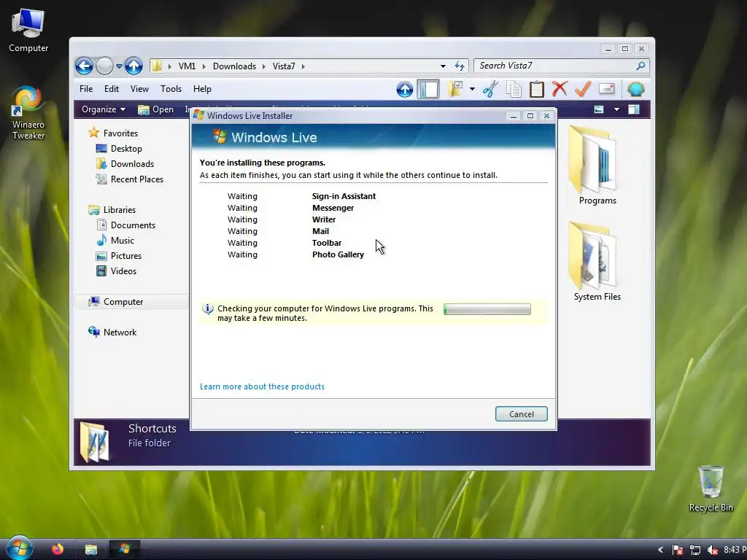
Task: Select Downloads under Favorites
Action: pyautogui.click(x=125, y=164)
